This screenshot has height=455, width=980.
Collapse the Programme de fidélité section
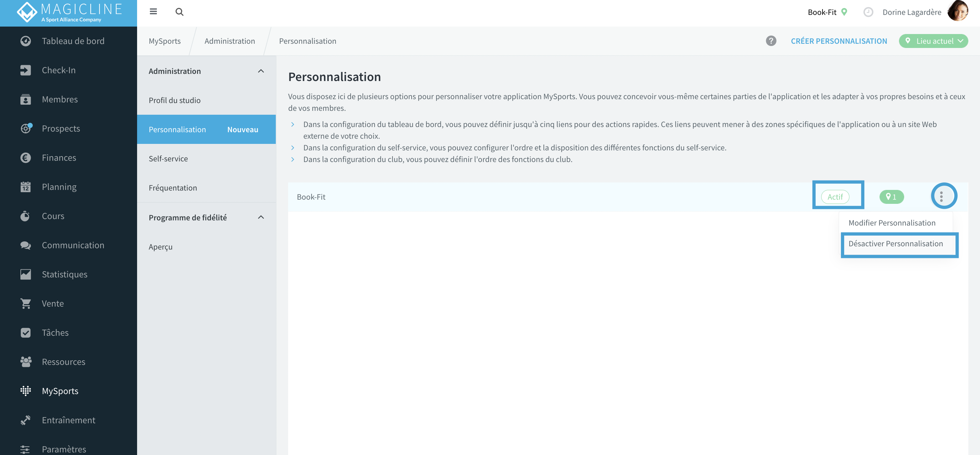click(x=261, y=217)
